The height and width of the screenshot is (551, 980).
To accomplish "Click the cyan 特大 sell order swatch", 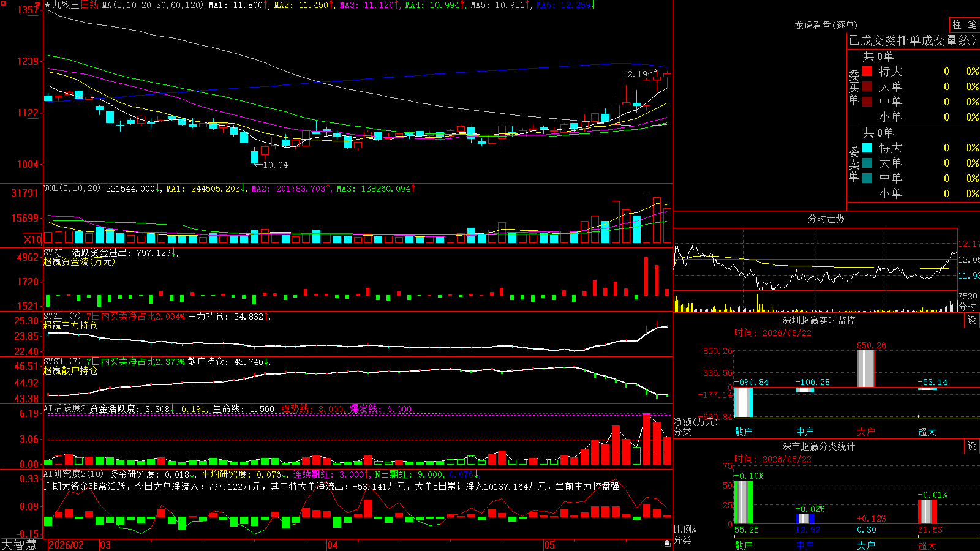I will [867, 148].
